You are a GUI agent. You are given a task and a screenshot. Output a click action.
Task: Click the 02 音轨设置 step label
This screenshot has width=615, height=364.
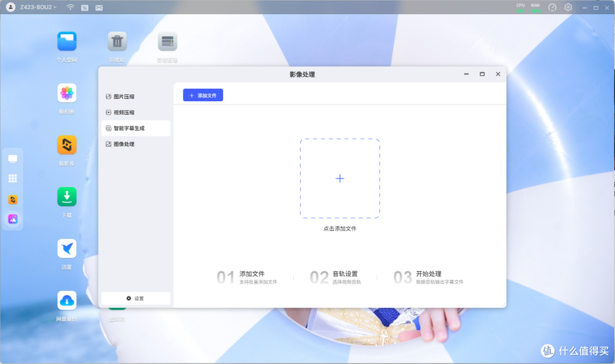[335, 278]
